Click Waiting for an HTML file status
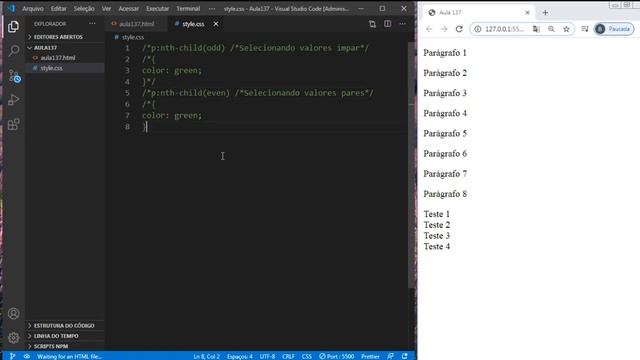The height and width of the screenshot is (360, 640). click(69, 356)
